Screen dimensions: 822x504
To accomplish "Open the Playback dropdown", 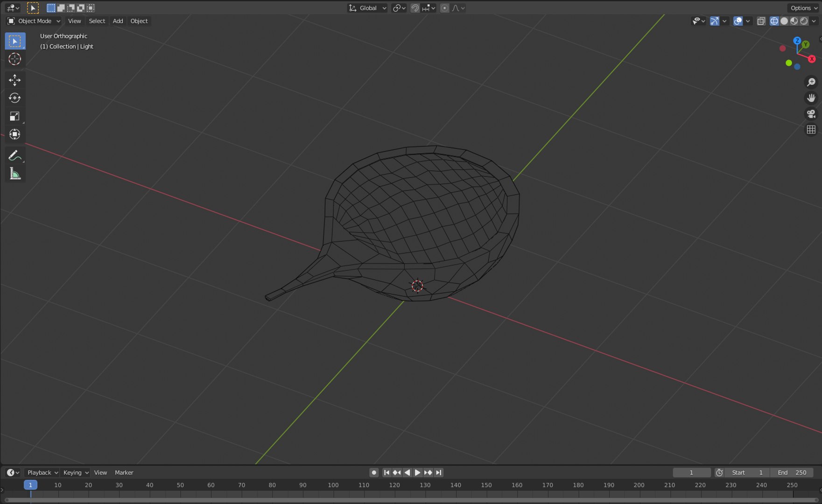I will (x=42, y=473).
